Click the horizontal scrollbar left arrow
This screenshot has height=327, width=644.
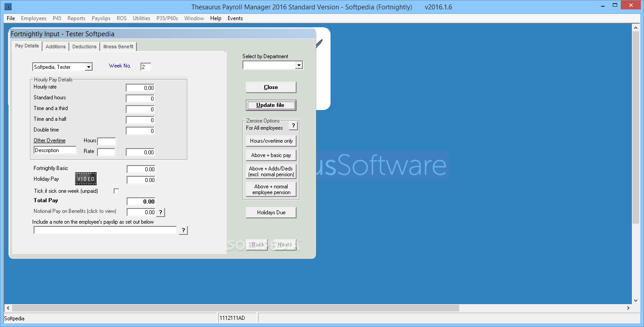click(x=8, y=308)
